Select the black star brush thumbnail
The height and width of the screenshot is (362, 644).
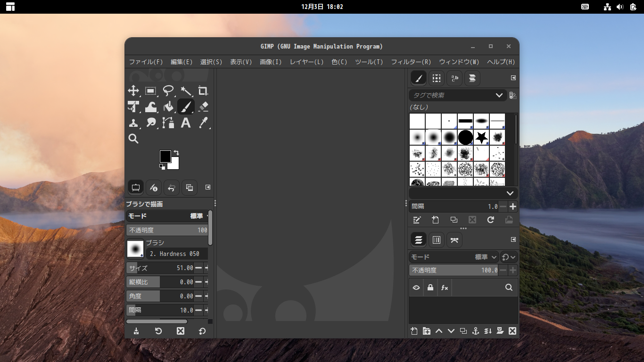[481, 137]
